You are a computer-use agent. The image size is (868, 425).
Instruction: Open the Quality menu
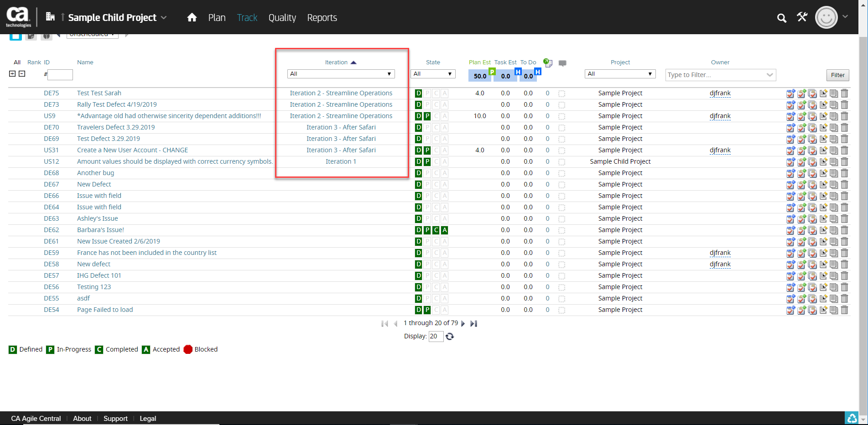coord(282,18)
